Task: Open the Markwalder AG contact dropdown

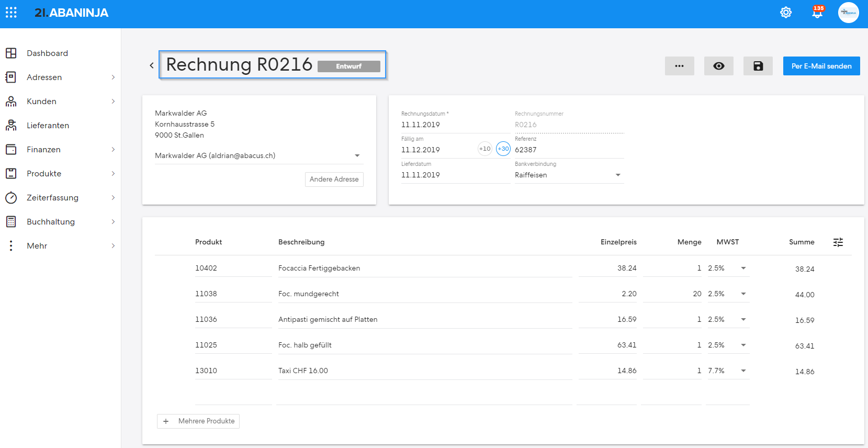Action: (259, 155)
